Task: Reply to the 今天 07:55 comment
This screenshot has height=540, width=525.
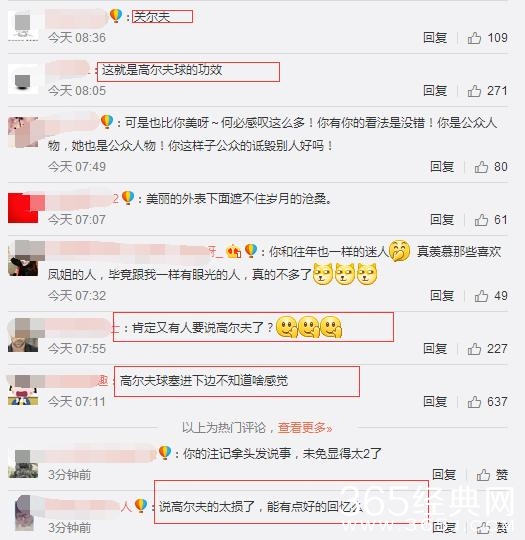Action: click(435, 349)
